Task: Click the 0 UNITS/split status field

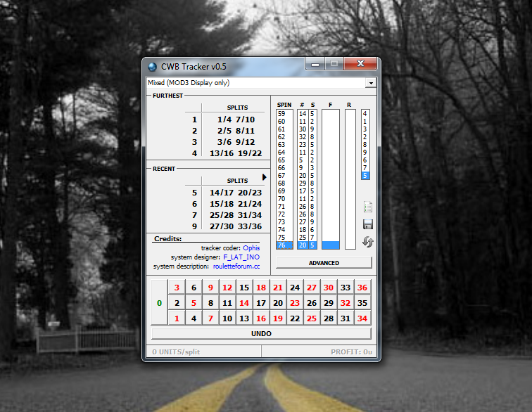Action: tap(203, 352)
